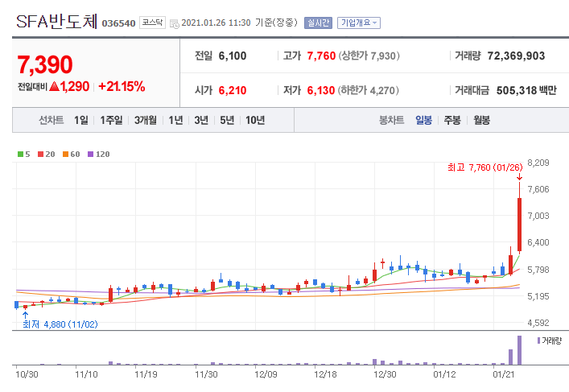Select the 1주일 line chart tab
569x392 pixels.
(x=111, y=120)
